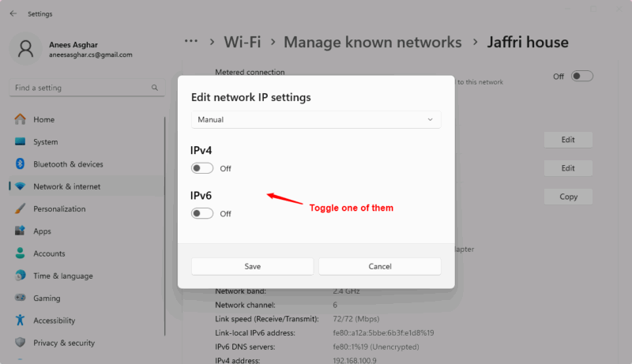Screen dimensions: 632x364
Task: Select Network & internet page
Action: [x=87, y=186]
